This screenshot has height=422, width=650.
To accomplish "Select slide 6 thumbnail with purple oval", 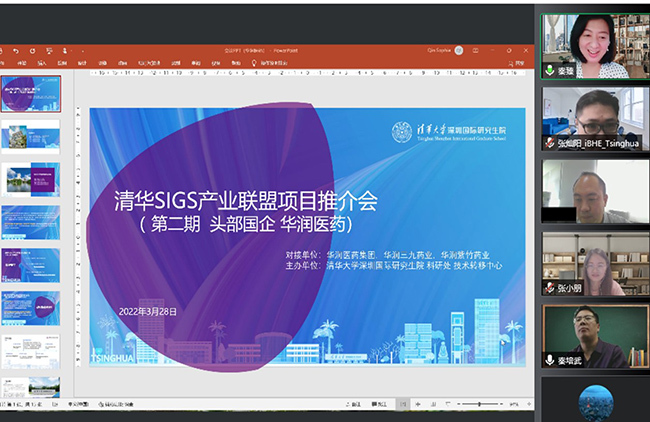I will (x=31, y=308).
